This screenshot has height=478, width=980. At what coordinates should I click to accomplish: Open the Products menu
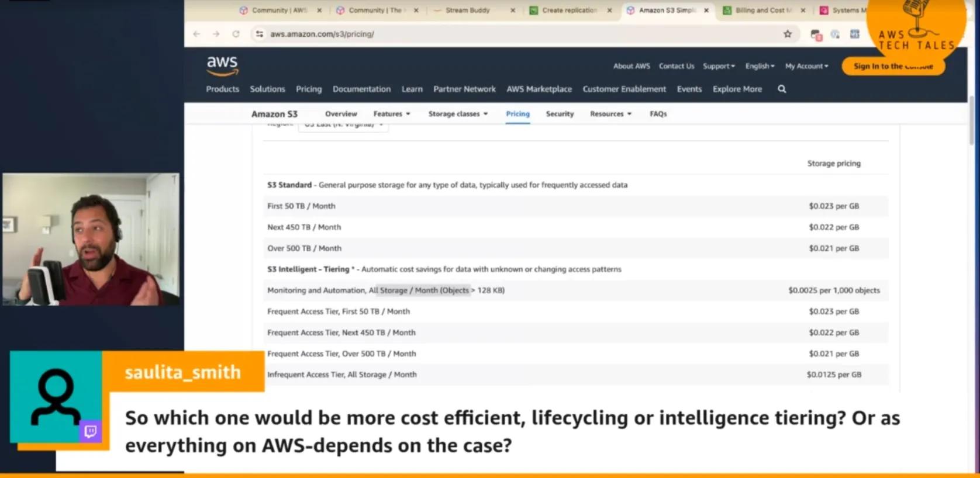coord(222,89)
